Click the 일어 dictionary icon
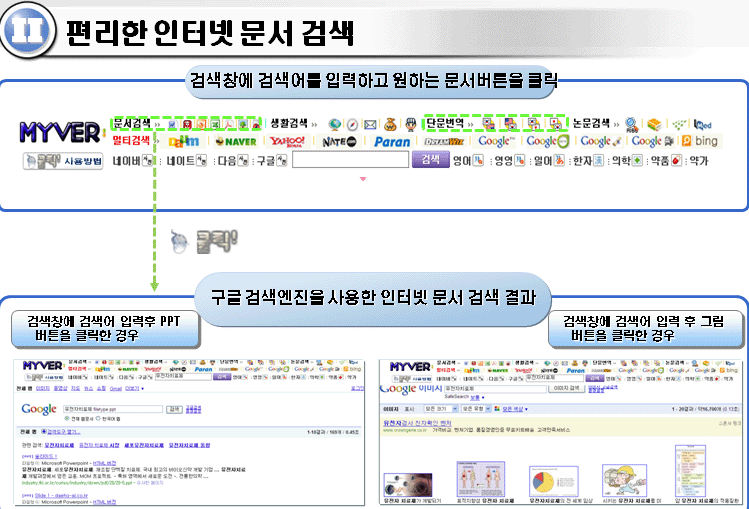The height and width of the screenshot is (509, 749). click(x=559, y=160)
